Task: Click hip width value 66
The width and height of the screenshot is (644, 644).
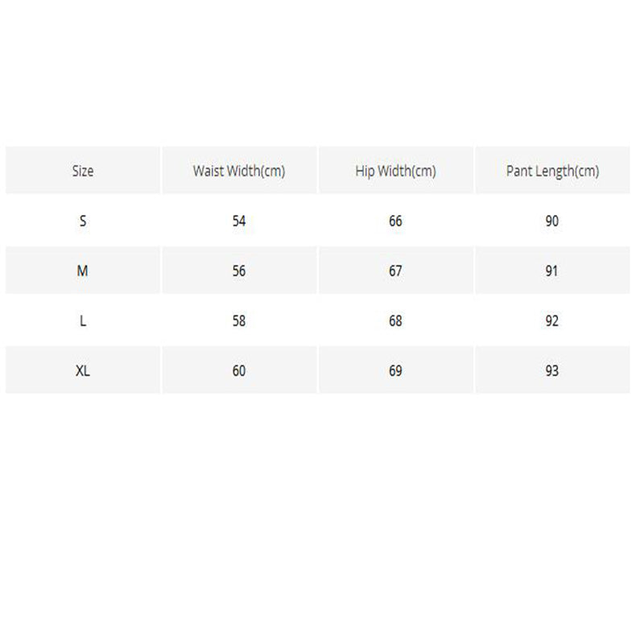Action: click(x=395, y=221)
